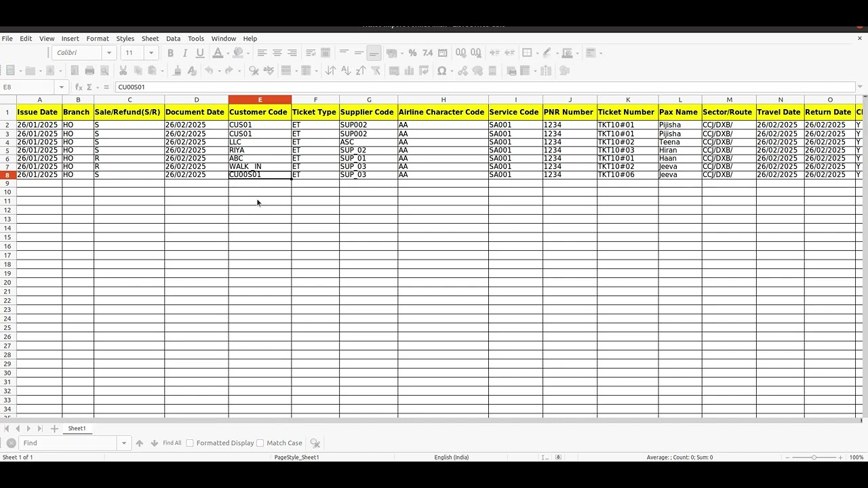The image size is (868, 488).
Task: Open the File menu
Action: (x=7, y=39)
